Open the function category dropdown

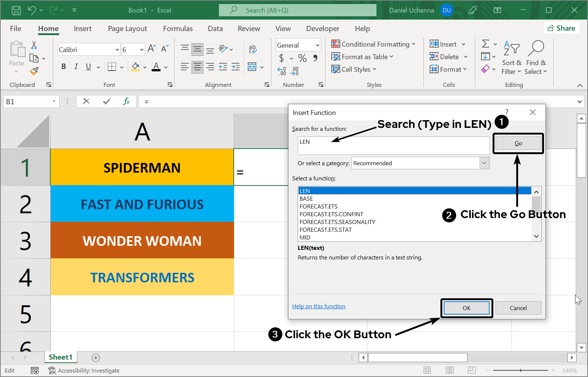tap(484, 163)
